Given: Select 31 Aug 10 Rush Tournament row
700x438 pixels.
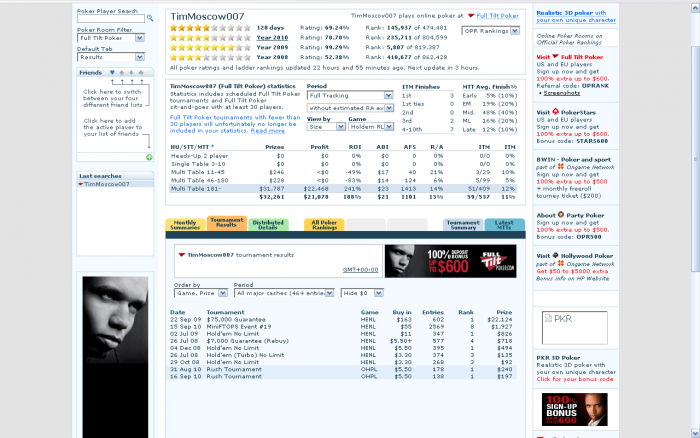Looking at the screenshot, I should (x=343, y=369).
